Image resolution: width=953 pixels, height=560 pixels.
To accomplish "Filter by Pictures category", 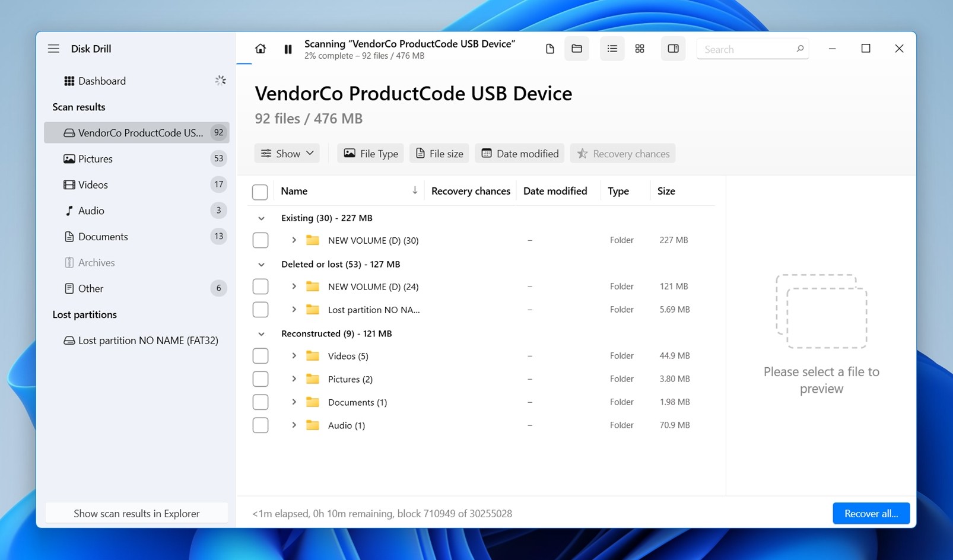I will (136, 158).
